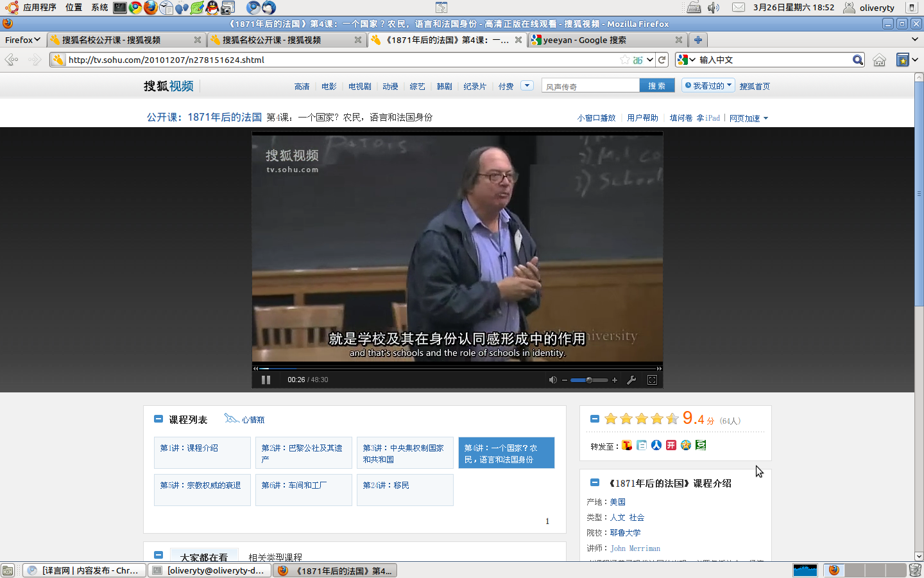924x578 pixels.
Task: Share via the light-blue second share icon
Action: pos(642,445)
